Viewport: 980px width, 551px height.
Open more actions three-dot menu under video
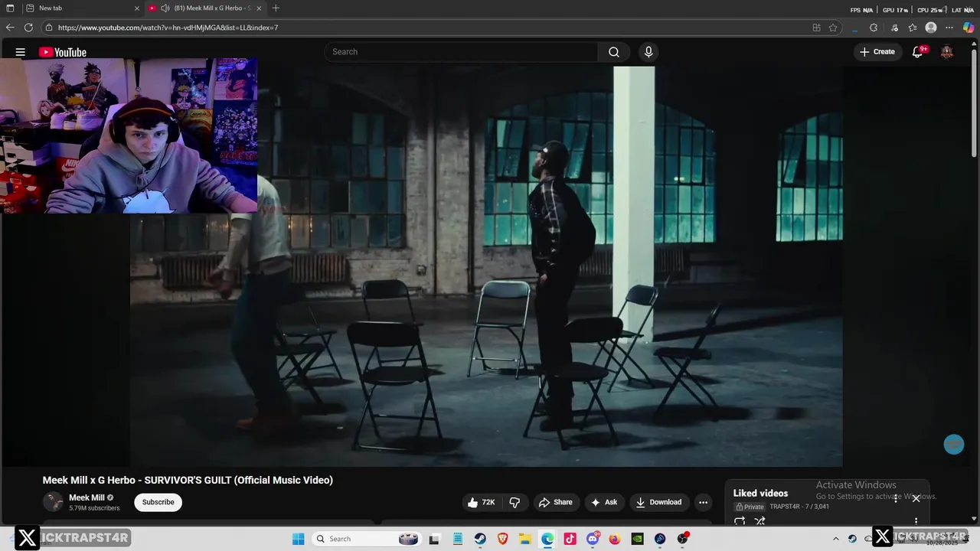(x=703, y=502)
